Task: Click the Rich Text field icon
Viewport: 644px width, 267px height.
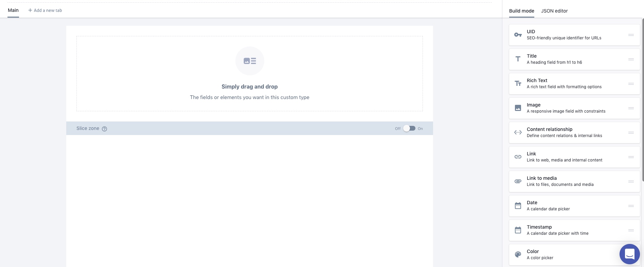Action: pos(518,83)
